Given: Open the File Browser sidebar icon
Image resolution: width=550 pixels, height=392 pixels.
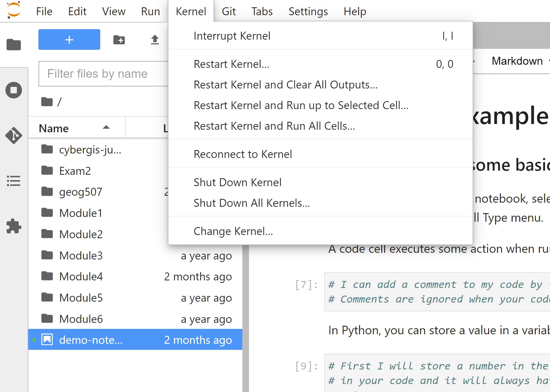Looking at the screenshot, I should [14, 45].
